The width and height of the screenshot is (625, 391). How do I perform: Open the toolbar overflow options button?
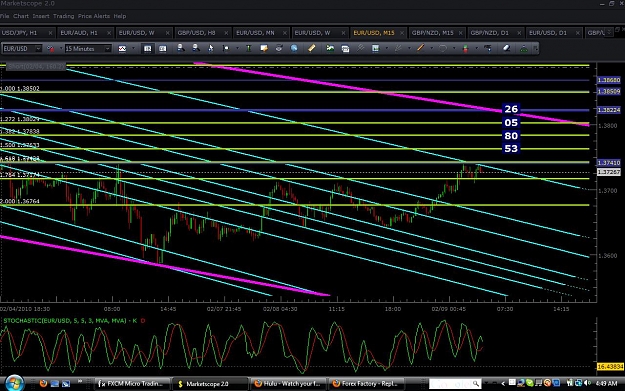pyautogui.click(x=536, y=49)
